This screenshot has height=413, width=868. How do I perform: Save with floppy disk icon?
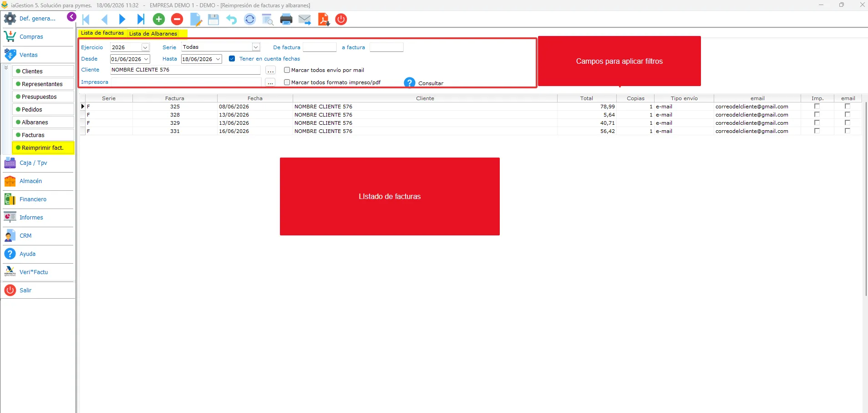(x=213, y=19)
